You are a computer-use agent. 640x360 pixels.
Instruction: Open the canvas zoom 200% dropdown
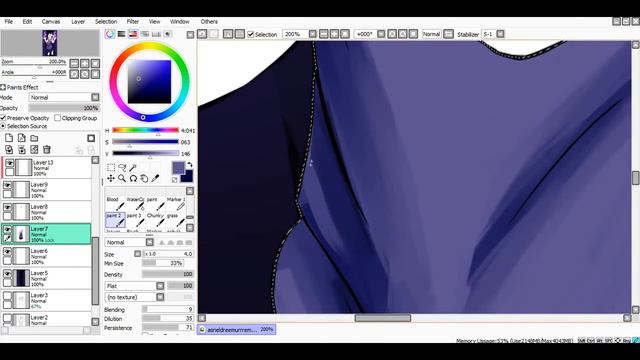[312, 34]
